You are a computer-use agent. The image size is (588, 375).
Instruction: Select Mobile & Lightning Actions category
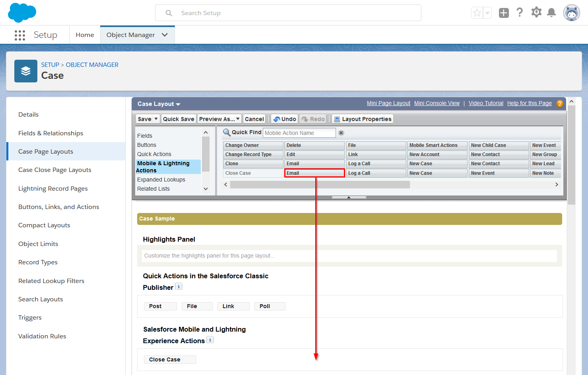click(168, 167)
